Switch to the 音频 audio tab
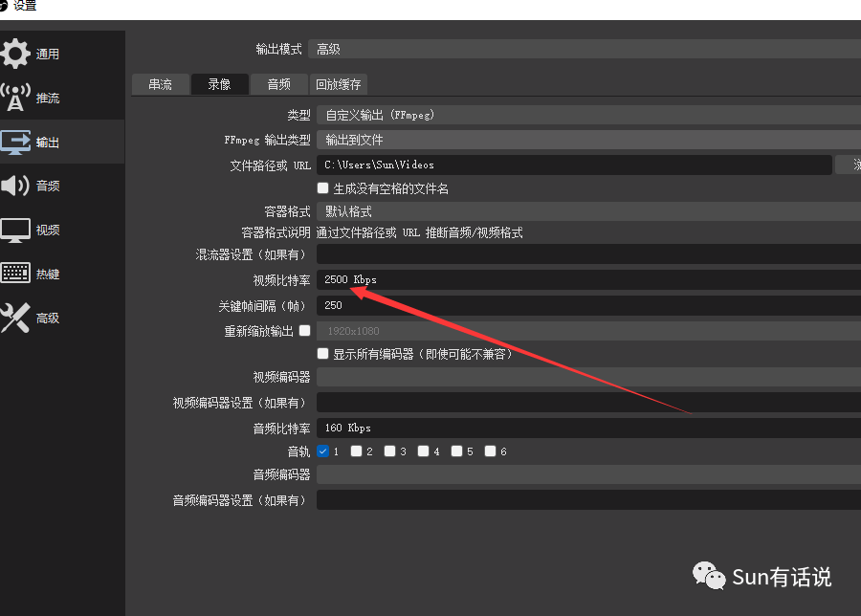 [x=279, y=84]
